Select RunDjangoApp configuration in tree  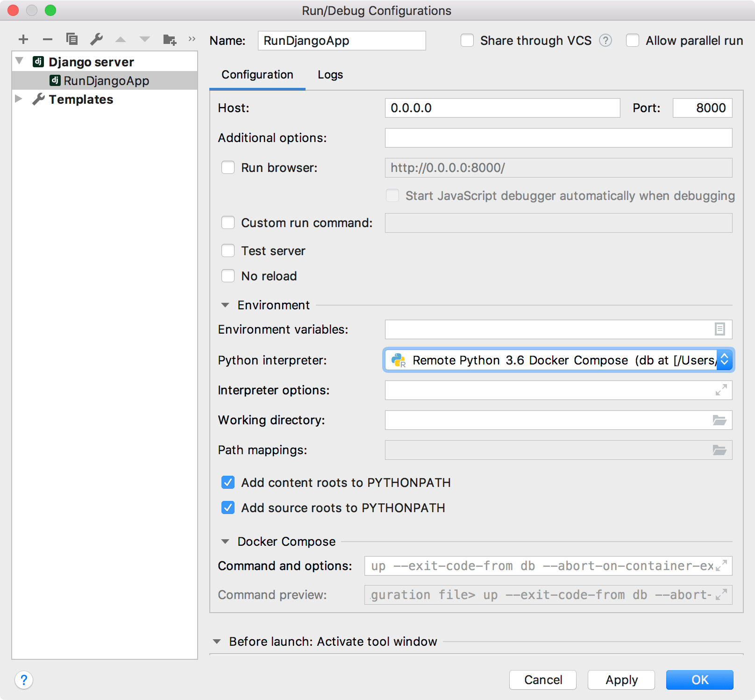click(105, 80)
